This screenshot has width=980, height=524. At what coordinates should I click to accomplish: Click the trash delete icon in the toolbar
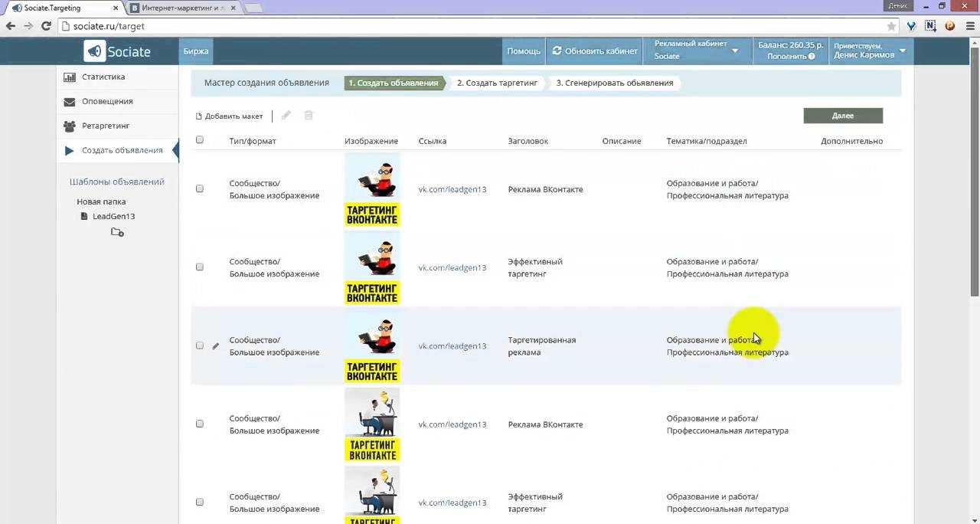(x=309, y=116)
